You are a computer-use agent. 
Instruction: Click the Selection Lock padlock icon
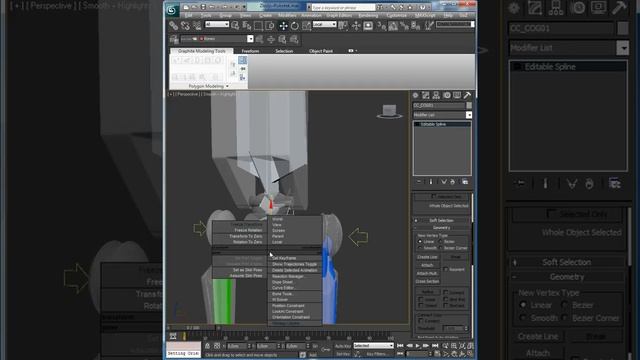tap(207, 346)
